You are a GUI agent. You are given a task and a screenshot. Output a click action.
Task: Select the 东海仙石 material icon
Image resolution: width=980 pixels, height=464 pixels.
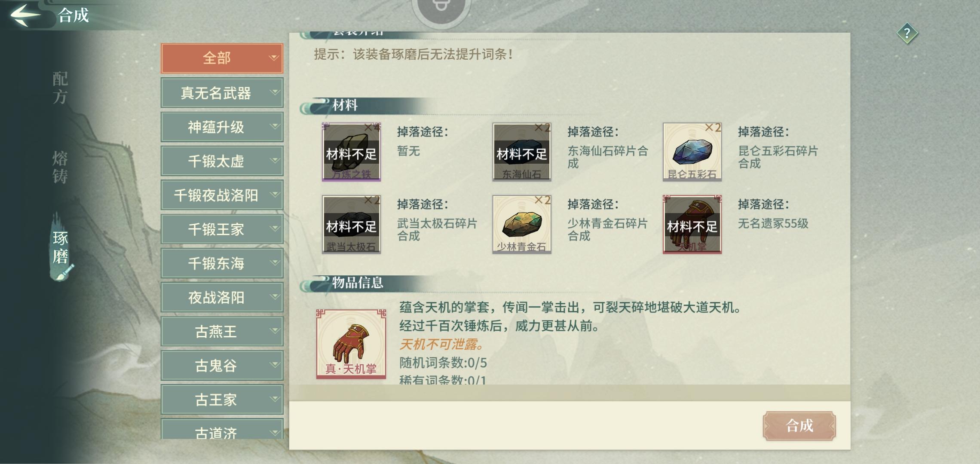(x=521, y=152)
